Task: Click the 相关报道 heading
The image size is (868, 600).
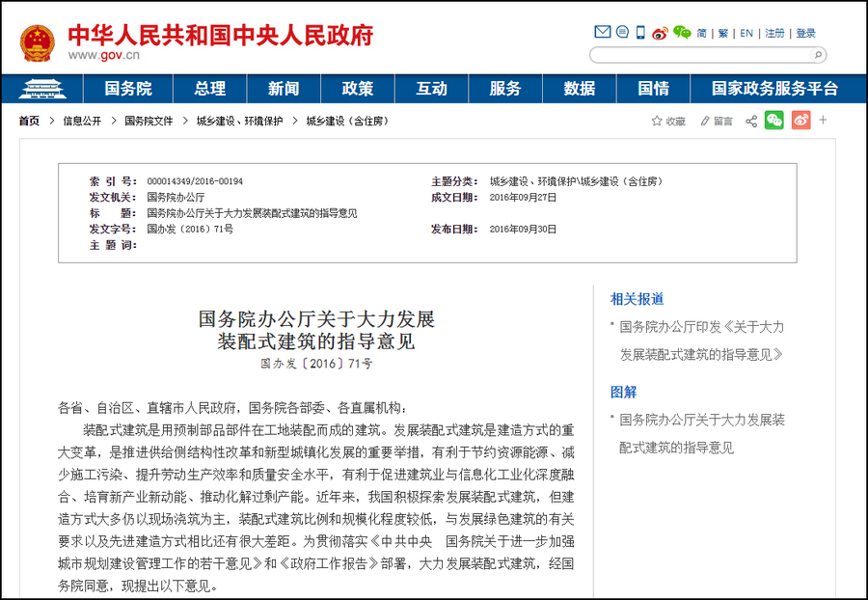Action: coord(637,299)
